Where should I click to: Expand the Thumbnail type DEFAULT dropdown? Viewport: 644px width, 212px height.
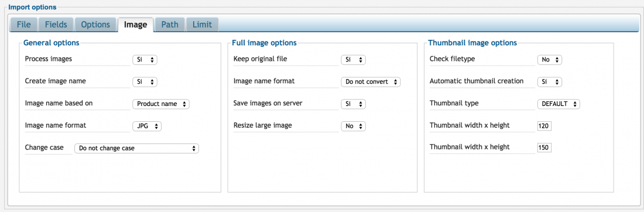click(559, 104)
